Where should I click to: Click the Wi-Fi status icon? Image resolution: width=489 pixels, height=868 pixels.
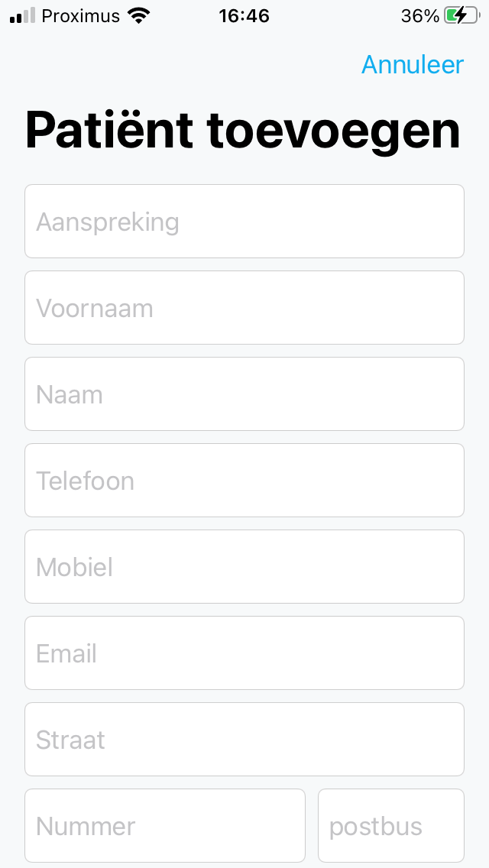point(138,15)
